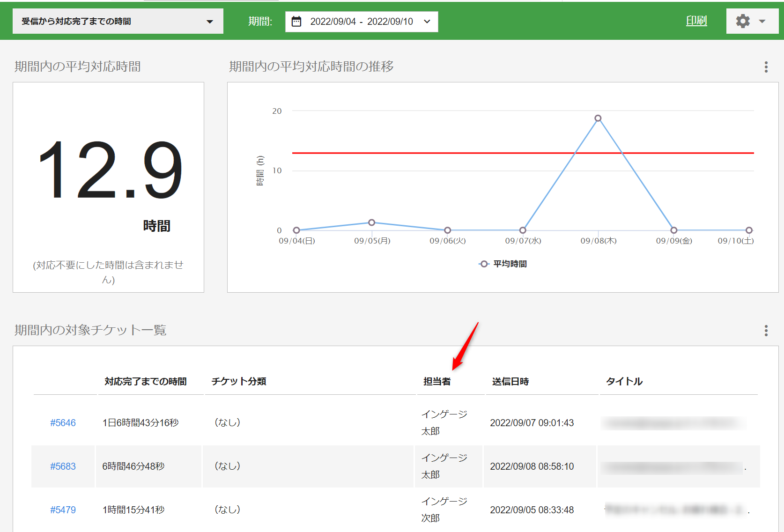The image size is (784, 532).
Task: Open the date range 2022/09/04 - 2022/09/10 picker
Action: coord(362,22)
